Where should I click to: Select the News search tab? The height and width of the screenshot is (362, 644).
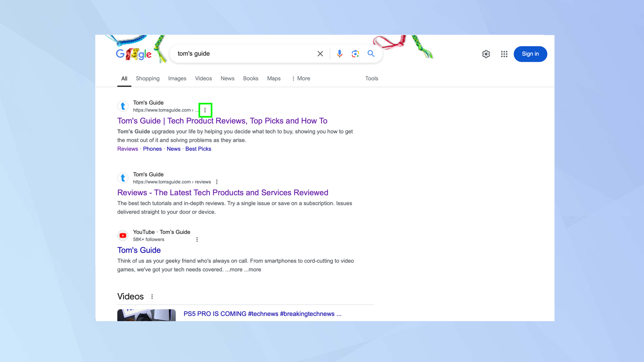(x=227, y=79)
